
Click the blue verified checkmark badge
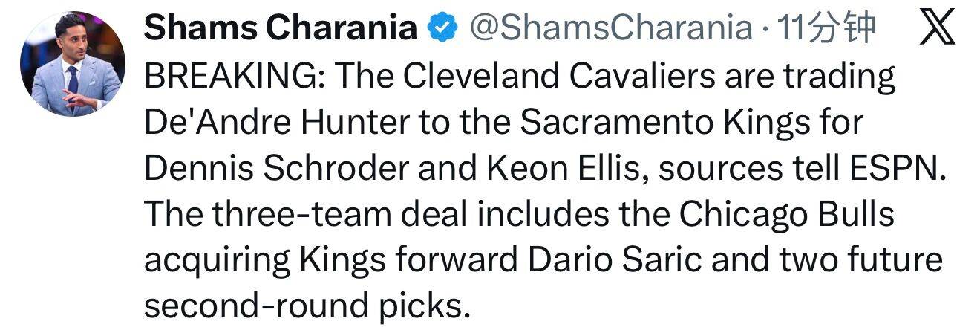(x=442, y=30)
